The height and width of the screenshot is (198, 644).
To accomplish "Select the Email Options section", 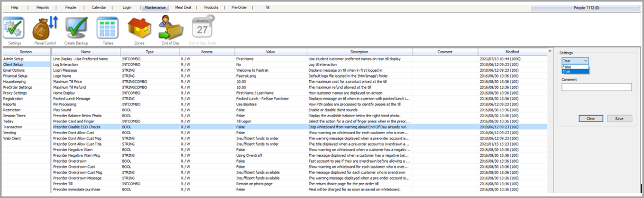I will pos(26,70).
